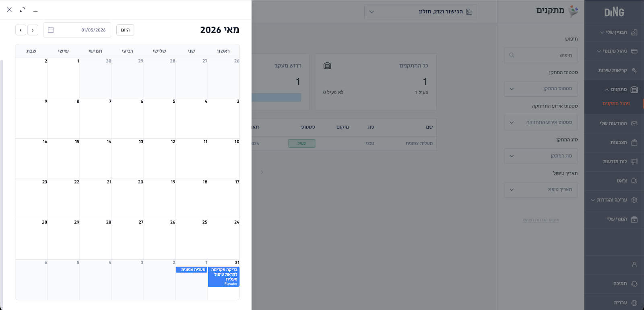This screenshot has width=644, height=310.
Task: Click the reset search settings link
Action: click(541, 220)
